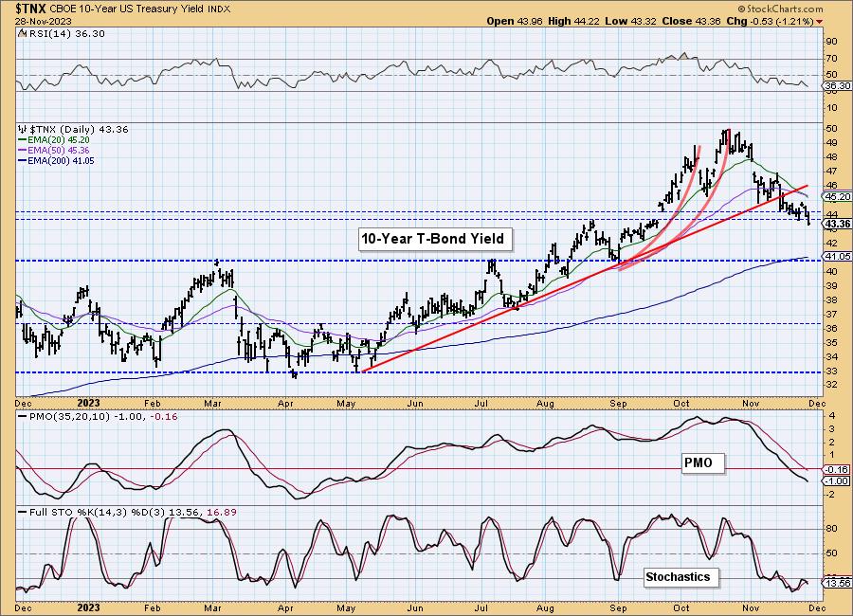Click the 41.05 EMA(200) price tag
The width and height of the screenshot is (853, 616).
click(838, 256)
